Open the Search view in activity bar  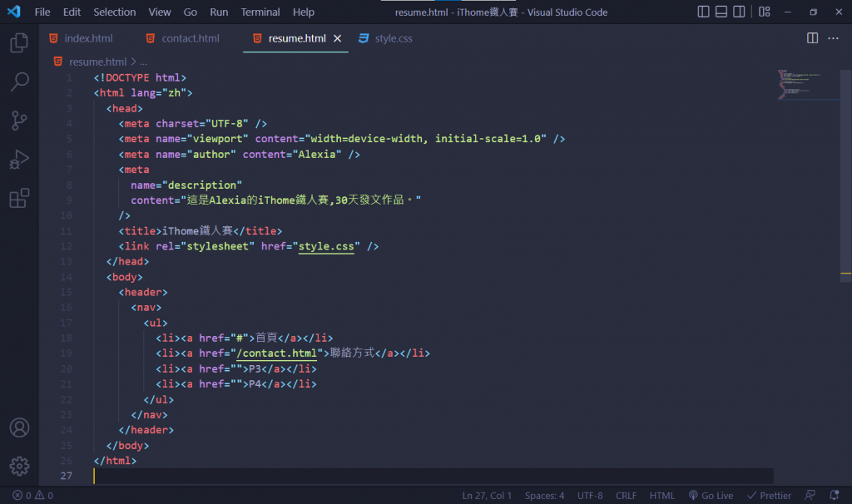coord(19,82)
